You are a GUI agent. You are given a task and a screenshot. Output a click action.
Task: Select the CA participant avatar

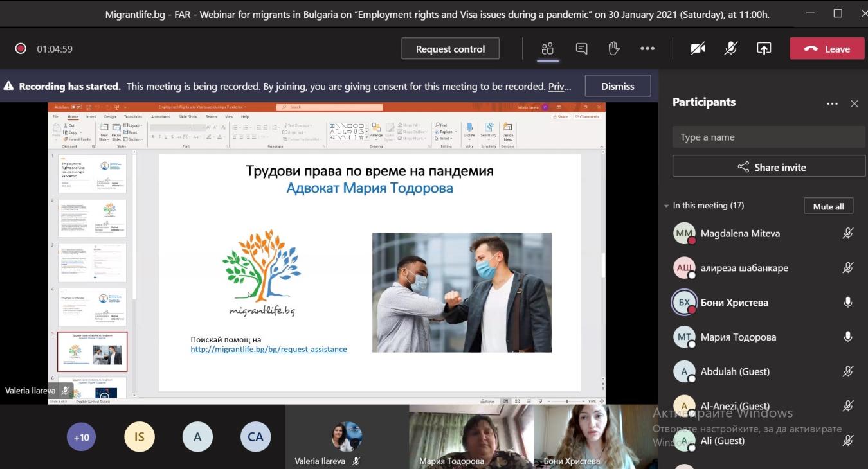[255, 437]
